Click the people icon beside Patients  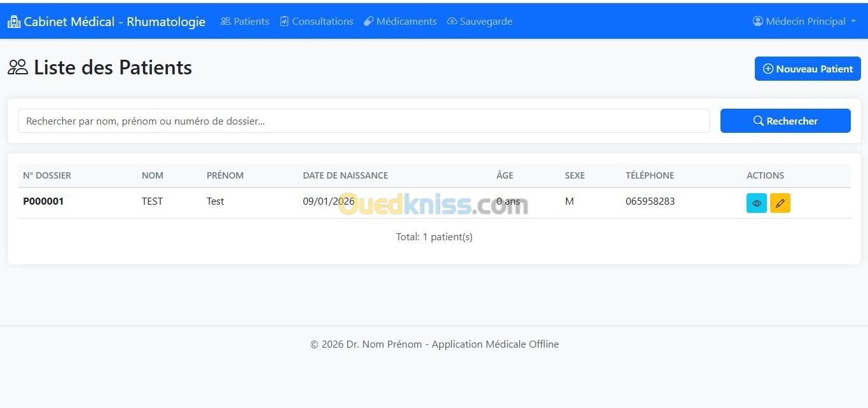[x=226, y=21]
